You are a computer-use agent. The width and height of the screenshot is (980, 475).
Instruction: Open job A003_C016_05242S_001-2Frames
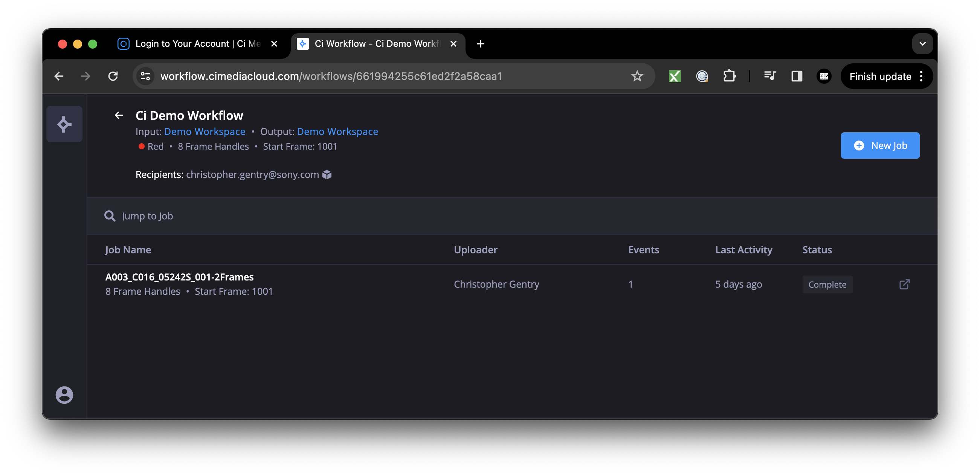pyautogui.click(x=179, y=277)
